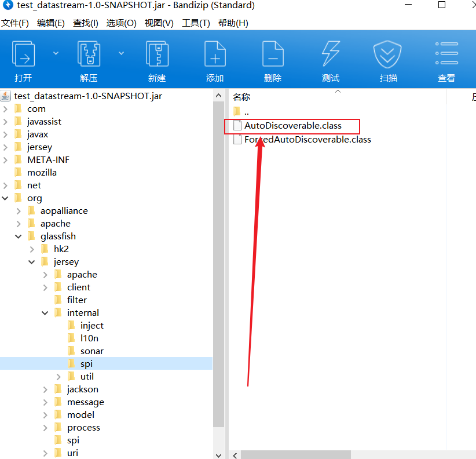
Task: Expand the aopalliance folder
Action: tap(19, 211)
